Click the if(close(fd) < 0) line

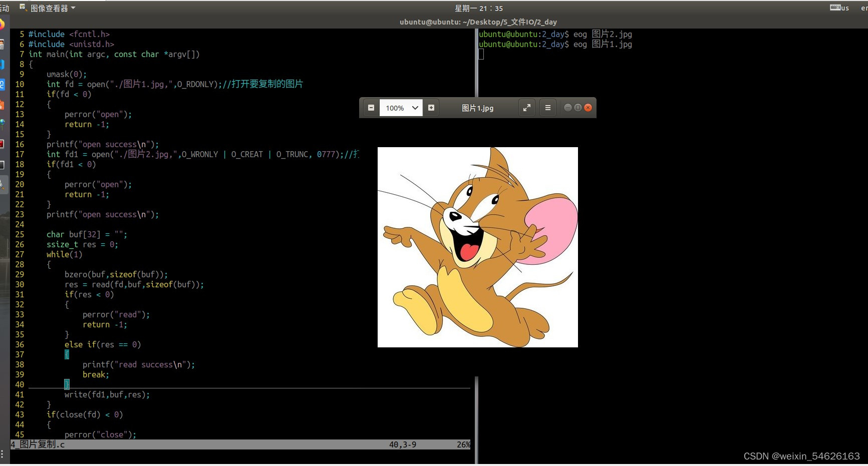point(85,414)
